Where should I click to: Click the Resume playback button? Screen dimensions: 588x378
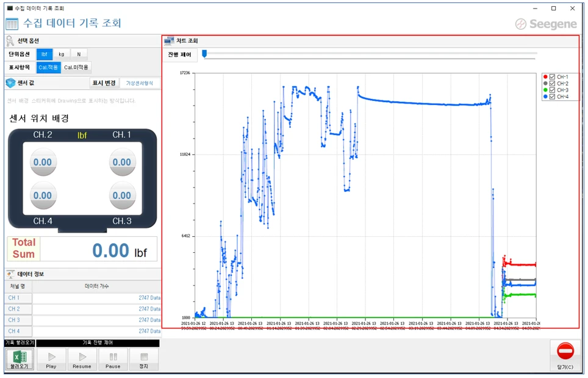(82, 359)
